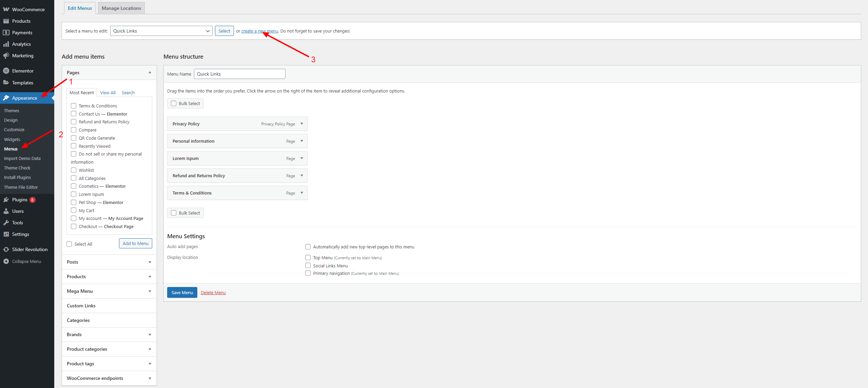
Task: Open Tools via the wrench icon
Action: [x=6, y=223]
